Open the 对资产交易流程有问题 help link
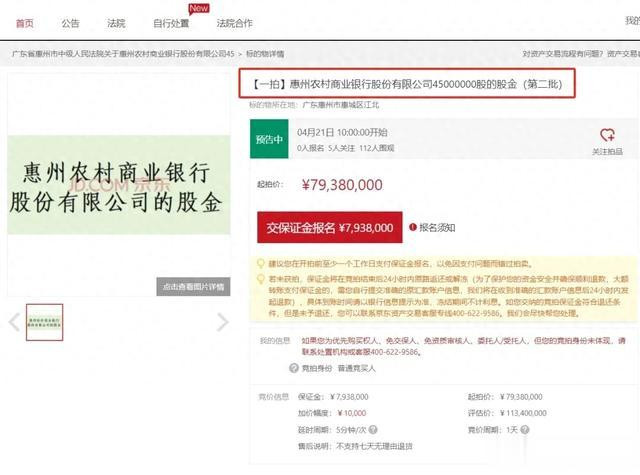The image size is (640, 475). tap(562, 53)
